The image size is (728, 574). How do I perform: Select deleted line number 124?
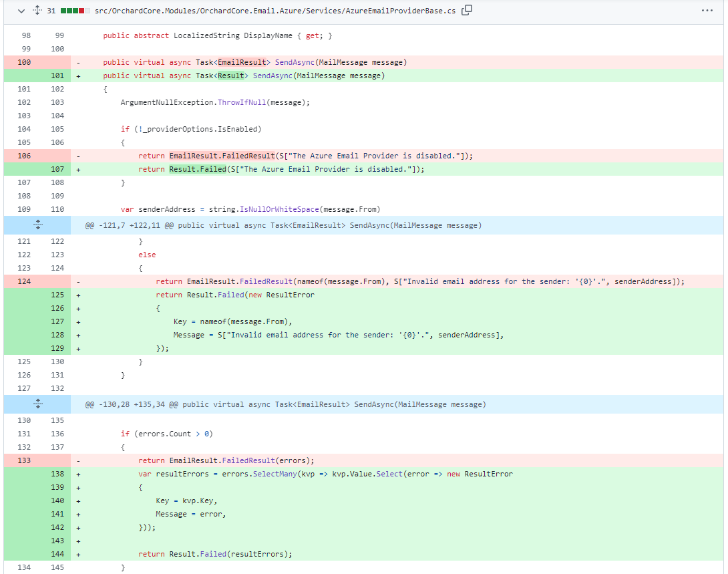click(24, 281)
